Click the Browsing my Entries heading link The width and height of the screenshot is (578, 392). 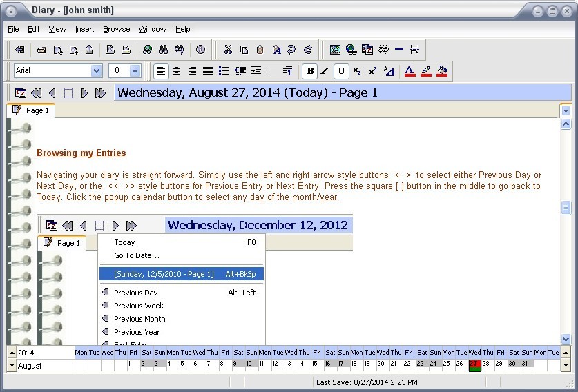tap(81, 153)
